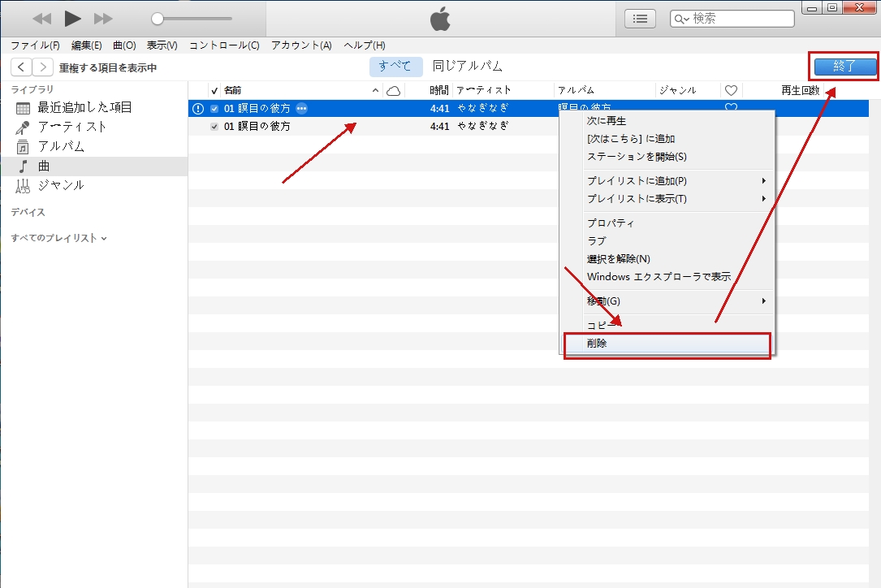Click the heart icon on the selected song row
Viewport: 881px width, 588px height.
[x=731, y=107]
